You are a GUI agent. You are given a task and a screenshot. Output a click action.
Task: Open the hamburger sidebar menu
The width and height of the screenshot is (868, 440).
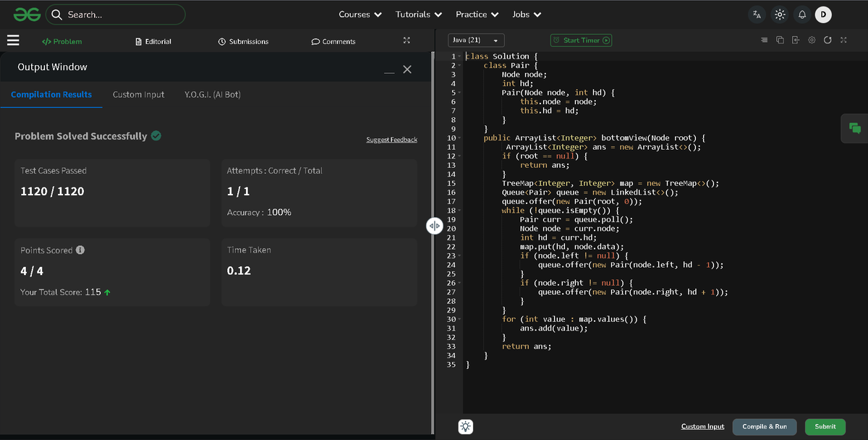(13, 41)
